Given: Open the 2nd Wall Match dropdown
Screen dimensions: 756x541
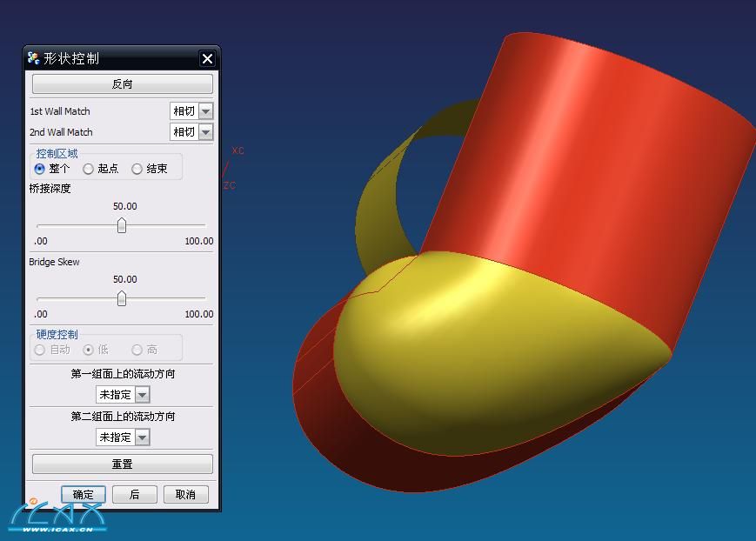Looking at the screenshot, I should point(205,132).
